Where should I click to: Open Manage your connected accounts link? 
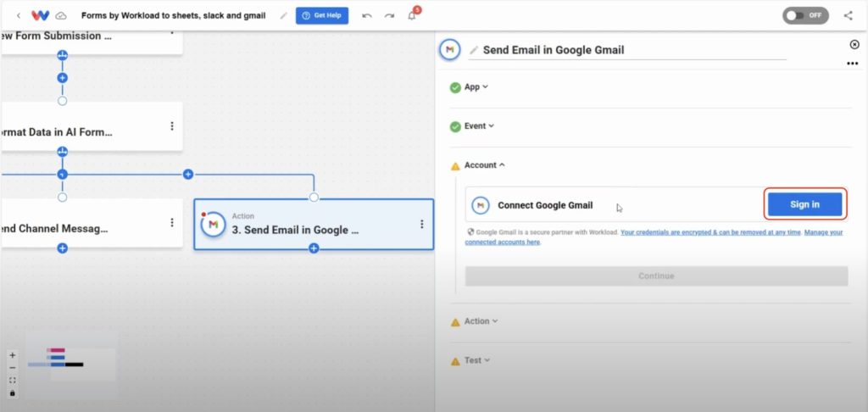pos(654,237)
